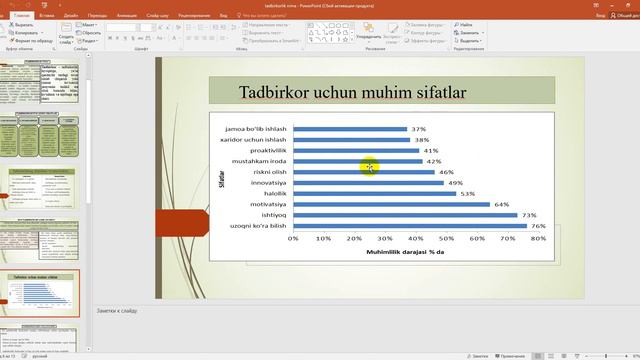The image size is (640, 360).
Task: Click the 'Заметки к слайду' notes area
Action: pyautogui.click(x=117, y=311)
